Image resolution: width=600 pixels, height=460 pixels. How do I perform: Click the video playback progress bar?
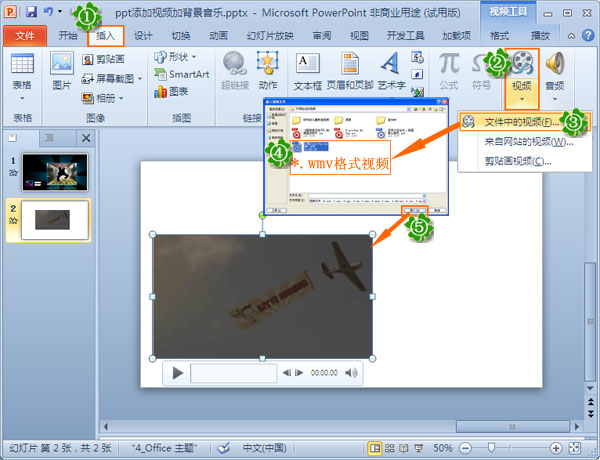233,373
